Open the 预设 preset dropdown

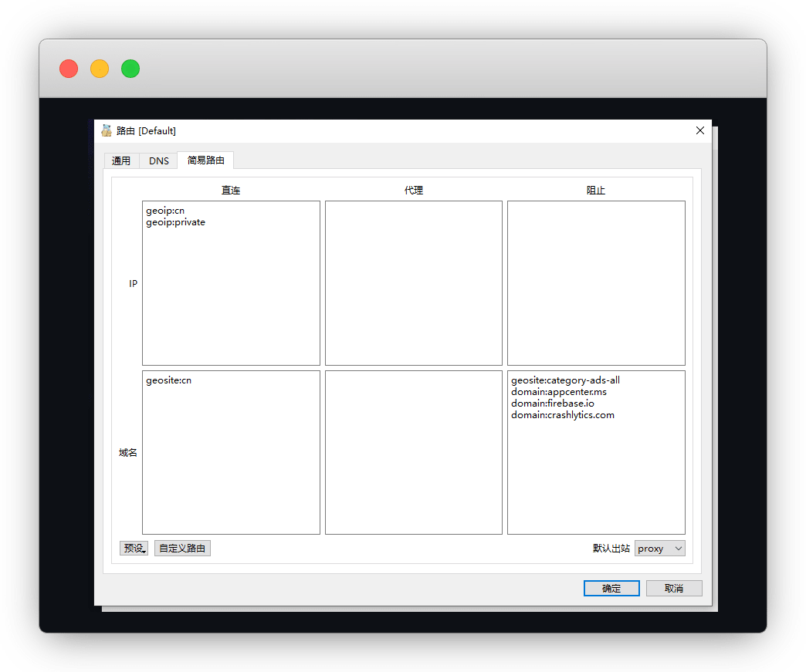point(134,549)
